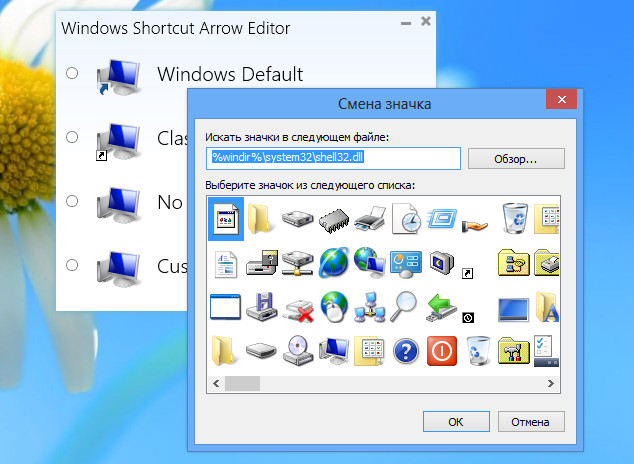Screen dimensions: 634x464
Task: Select the folder icon in first row
Action: click(260, 219)
